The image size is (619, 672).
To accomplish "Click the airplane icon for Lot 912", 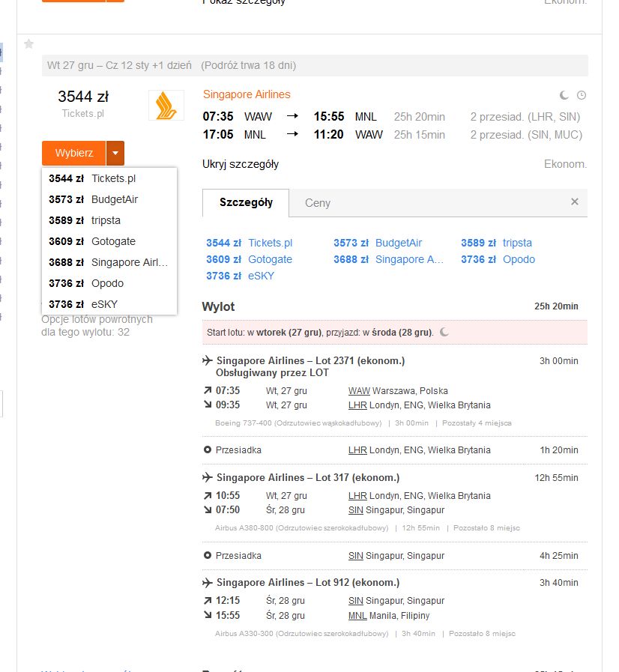I will click(x=208, y=582).
